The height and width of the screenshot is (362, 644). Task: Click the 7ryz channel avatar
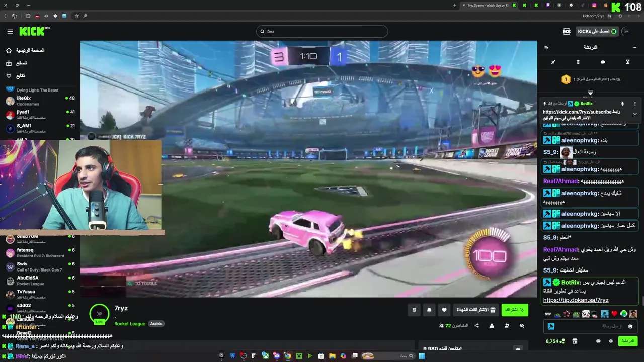99,314
